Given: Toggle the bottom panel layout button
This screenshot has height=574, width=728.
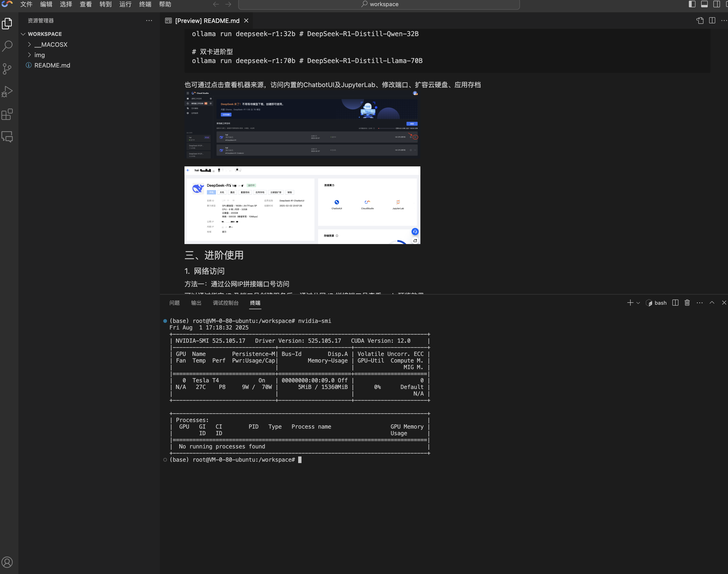Looking at the screenshot, I should coord(704,4).
